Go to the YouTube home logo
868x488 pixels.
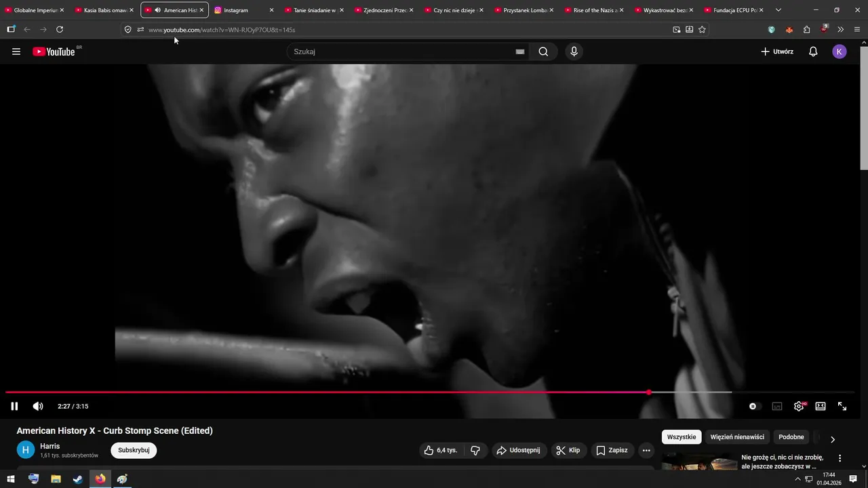click(54, 52)
